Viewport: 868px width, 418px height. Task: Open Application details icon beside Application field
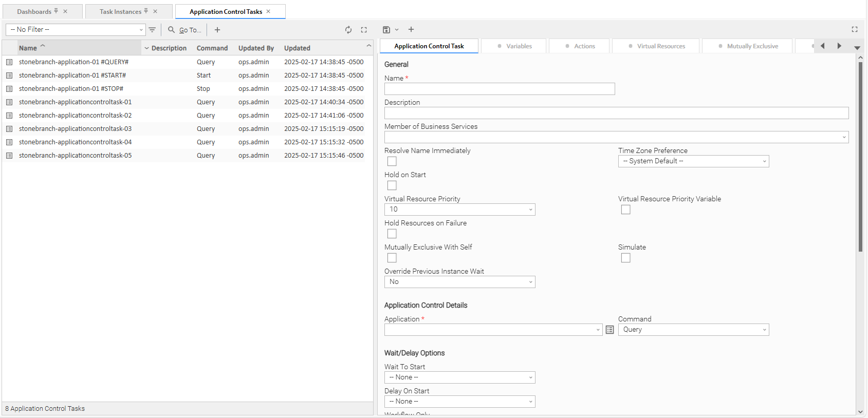[610, 330]
